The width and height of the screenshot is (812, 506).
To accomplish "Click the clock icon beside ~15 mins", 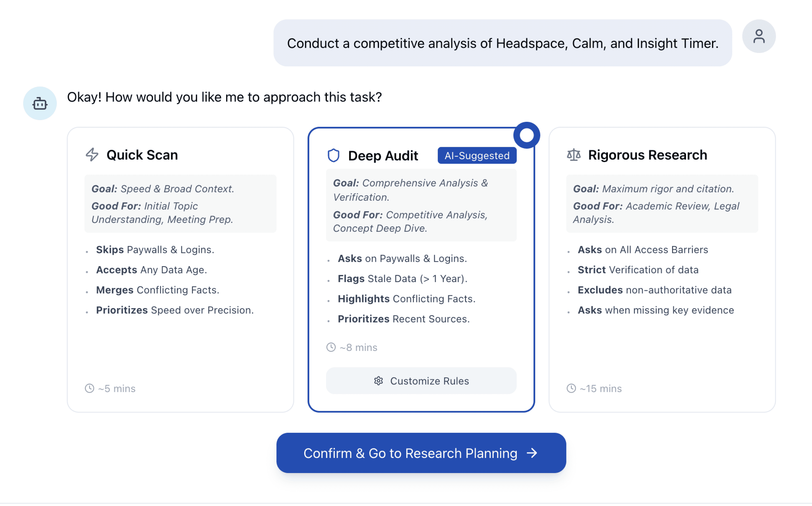I will pos(571,388).
